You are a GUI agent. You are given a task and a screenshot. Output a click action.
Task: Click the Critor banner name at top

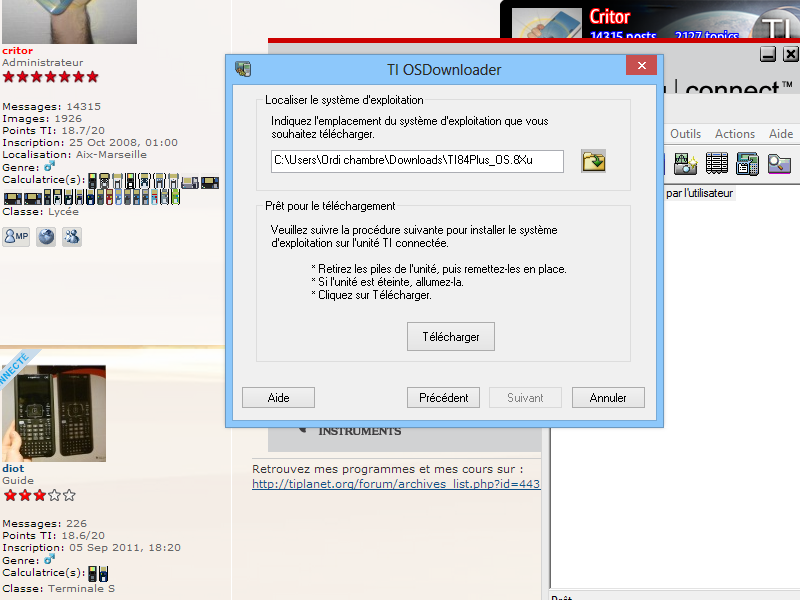[610, 17]
